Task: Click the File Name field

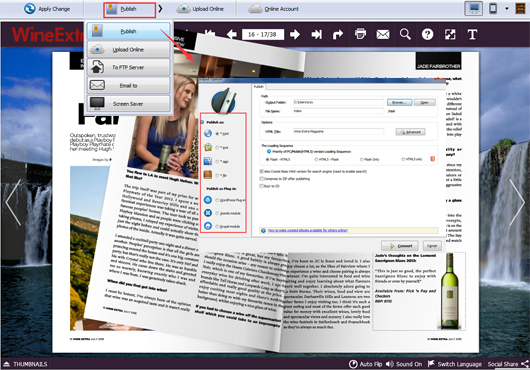Action: point(338,111)
